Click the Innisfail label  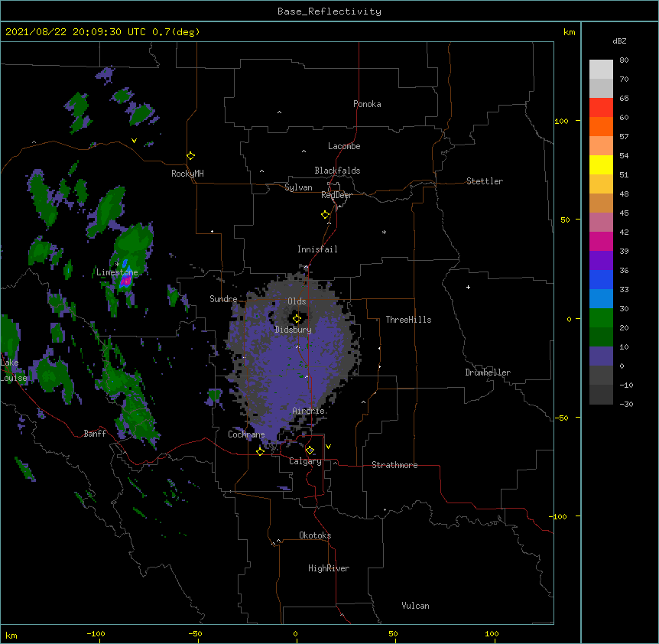pos(317,249)
